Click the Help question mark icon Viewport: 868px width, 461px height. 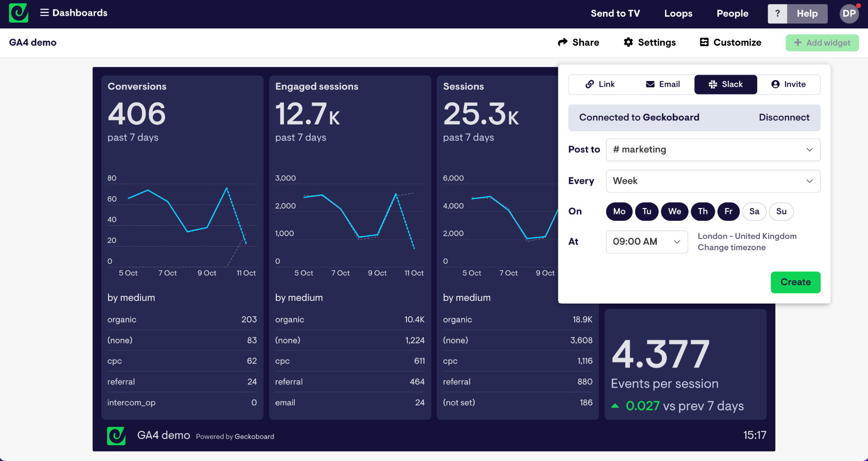click(x=777, y=14)
